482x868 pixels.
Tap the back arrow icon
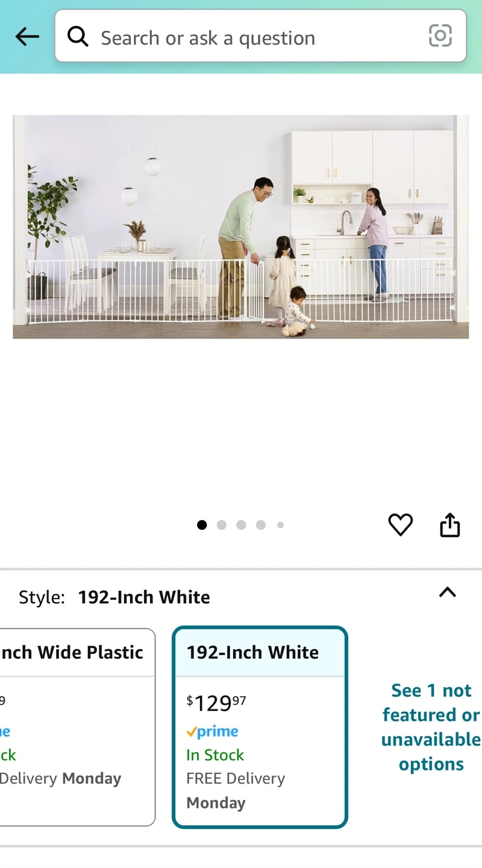click(27, 37)
